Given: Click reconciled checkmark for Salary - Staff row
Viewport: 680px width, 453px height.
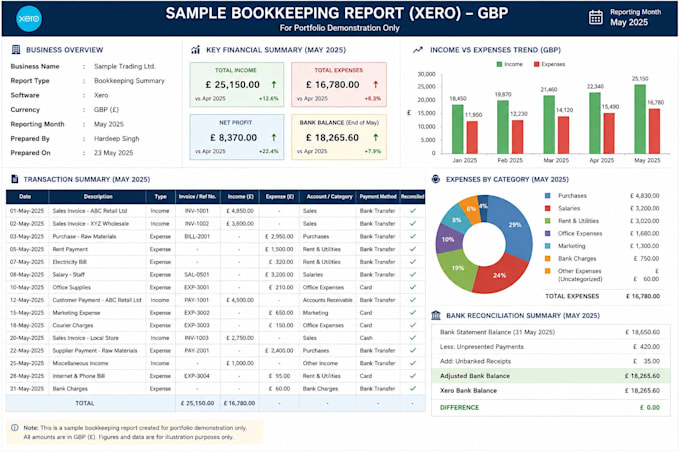Looking at the screenshot, I should 412,274.
